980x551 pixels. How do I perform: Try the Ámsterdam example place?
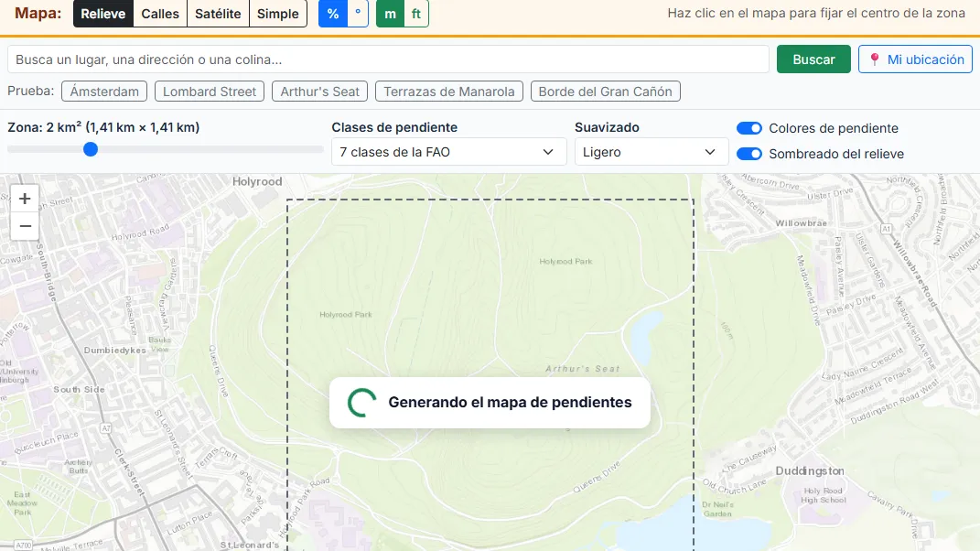tap(104, 92)
